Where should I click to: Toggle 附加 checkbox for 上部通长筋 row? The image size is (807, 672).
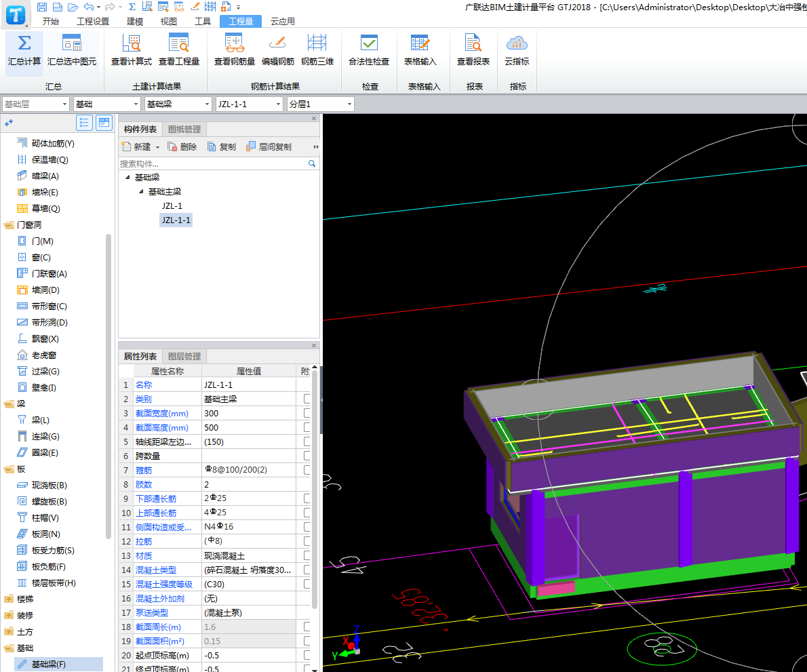(x=307, y=513)
